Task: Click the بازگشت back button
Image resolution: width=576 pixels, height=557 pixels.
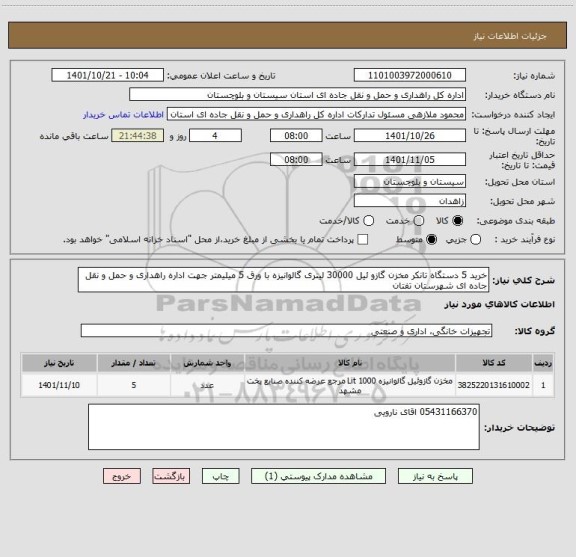Action: pyautogui.click(x=171, y=476)
